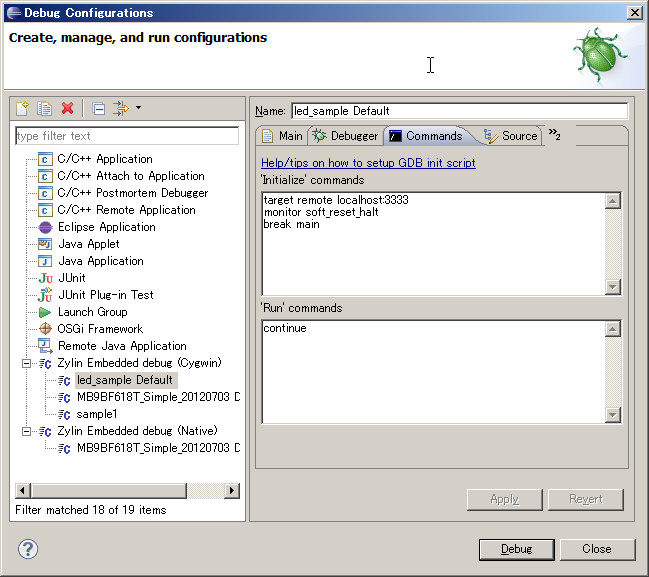649x577 pixels.
Task: Click the New launch configuration icon
Action: [22, 108]
